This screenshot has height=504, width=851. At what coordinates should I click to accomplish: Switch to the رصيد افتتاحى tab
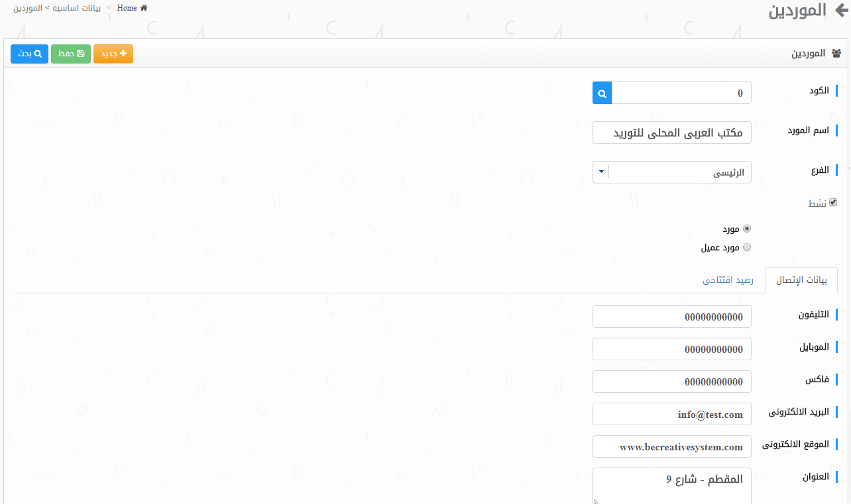728,280
